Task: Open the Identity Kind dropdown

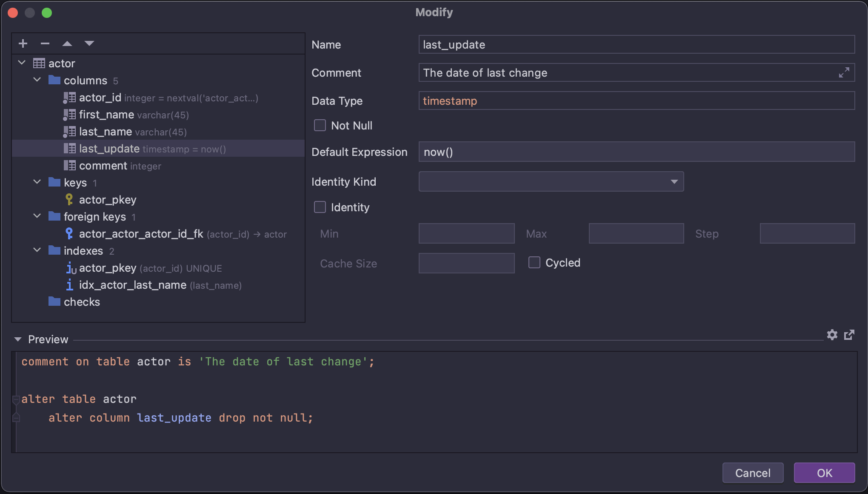Action: (551, 182)
